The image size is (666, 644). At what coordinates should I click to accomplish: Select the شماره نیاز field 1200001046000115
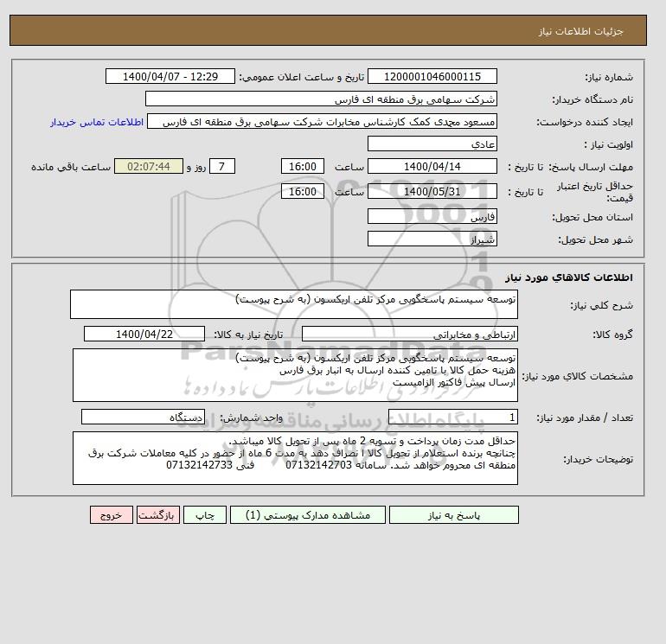pos(432,76)
